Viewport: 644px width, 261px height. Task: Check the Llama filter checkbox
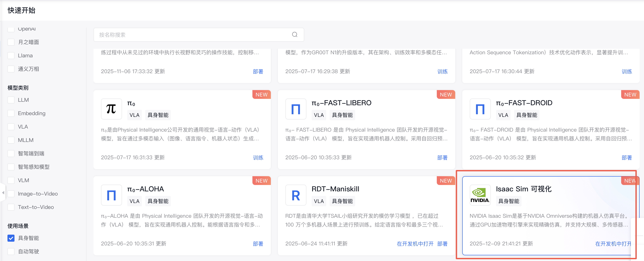tap(11, 56)
